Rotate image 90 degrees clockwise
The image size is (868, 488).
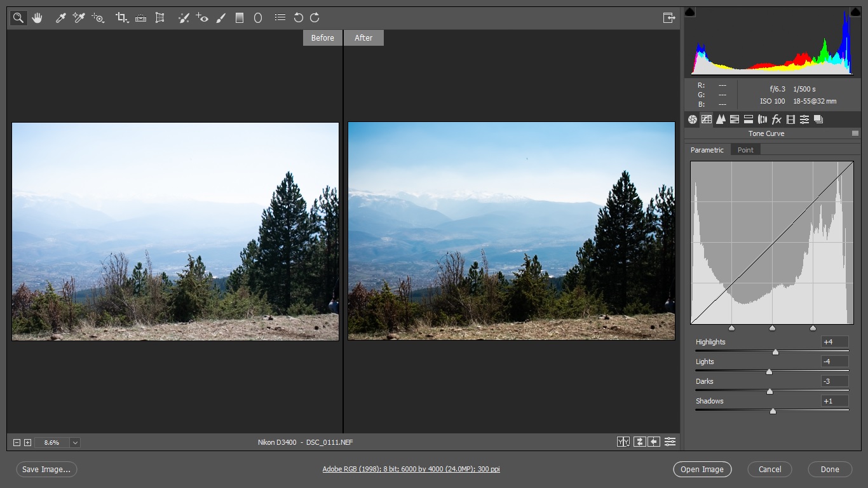315,18
